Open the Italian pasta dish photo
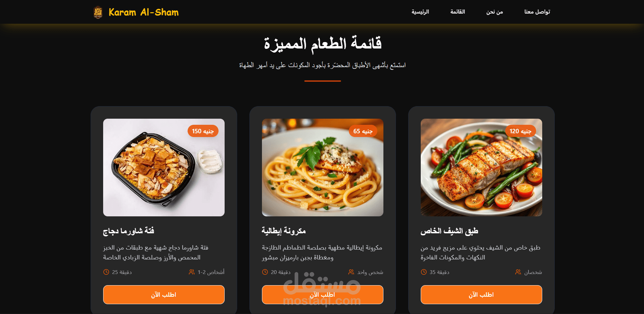 [x=323, y=168]
